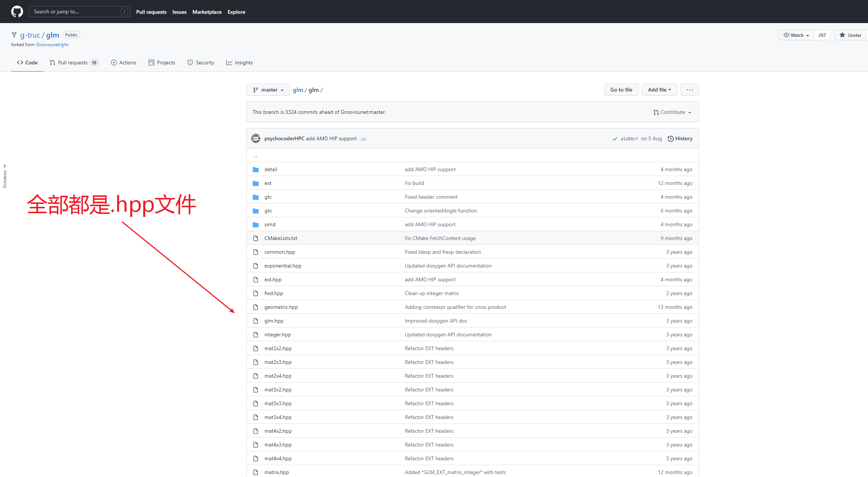Click the Go to file button
868x477 pixels.
(x=621, y=90)
